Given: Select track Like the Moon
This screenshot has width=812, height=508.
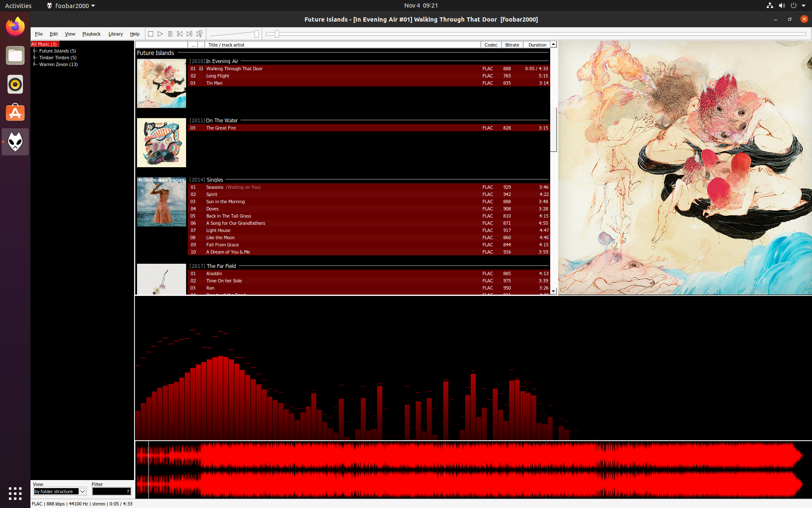Looking at the screenshot, I should click(369, 237).
